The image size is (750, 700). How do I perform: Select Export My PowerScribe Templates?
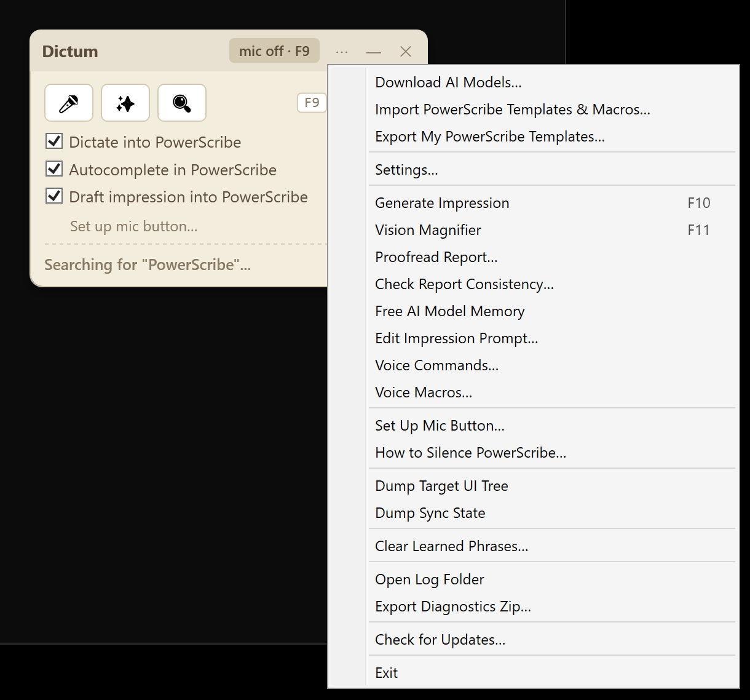(x=552, y=137)
